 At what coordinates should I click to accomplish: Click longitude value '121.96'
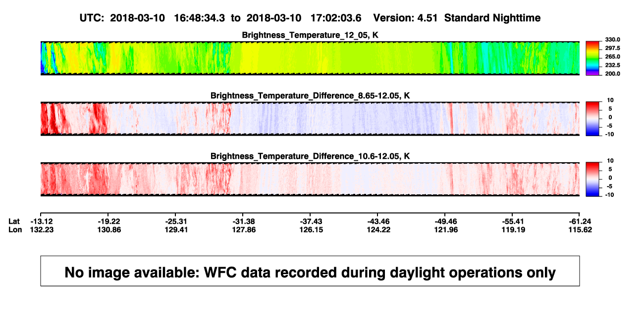point(446,230)
